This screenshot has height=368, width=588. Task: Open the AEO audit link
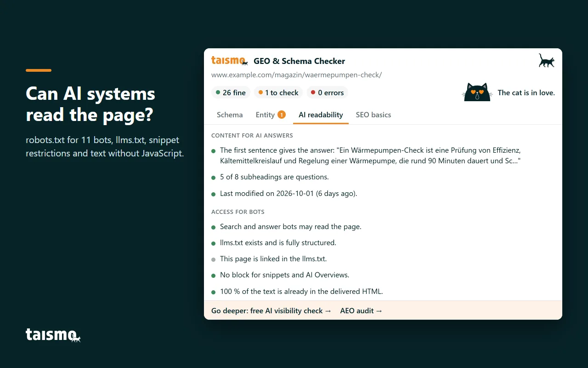(x=361, y=310)
